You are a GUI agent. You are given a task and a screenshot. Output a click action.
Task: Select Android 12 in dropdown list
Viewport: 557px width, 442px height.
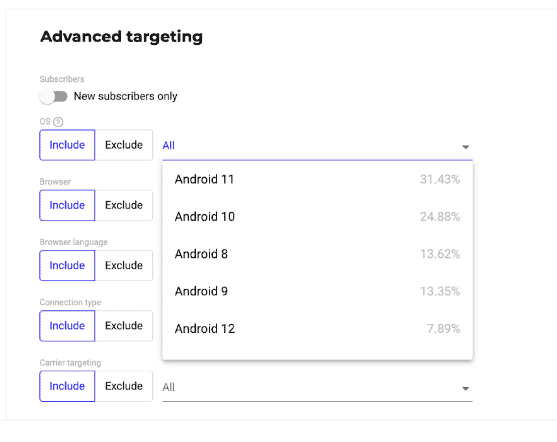317,329
